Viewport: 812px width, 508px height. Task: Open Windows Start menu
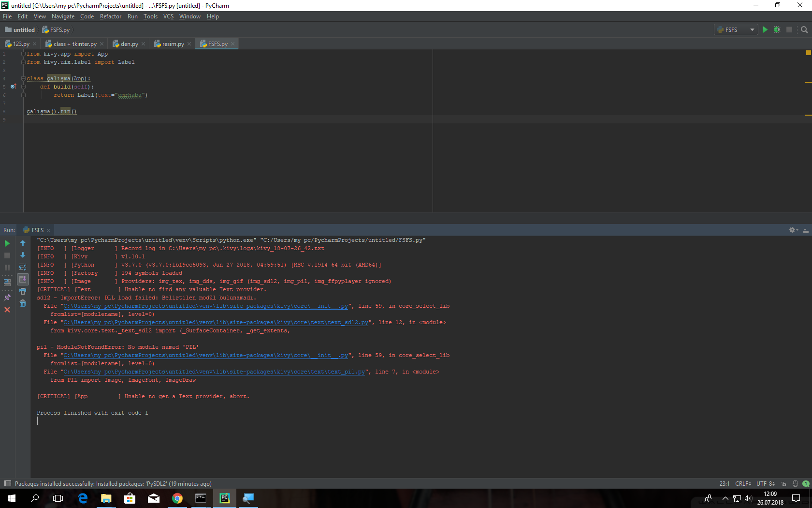click(12, 498)
